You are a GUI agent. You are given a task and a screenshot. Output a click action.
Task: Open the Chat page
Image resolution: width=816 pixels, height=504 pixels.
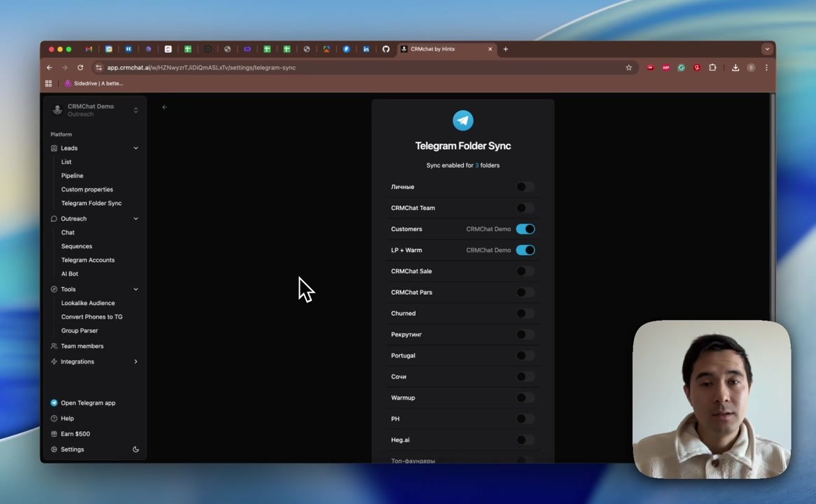[x=68, y=232]
